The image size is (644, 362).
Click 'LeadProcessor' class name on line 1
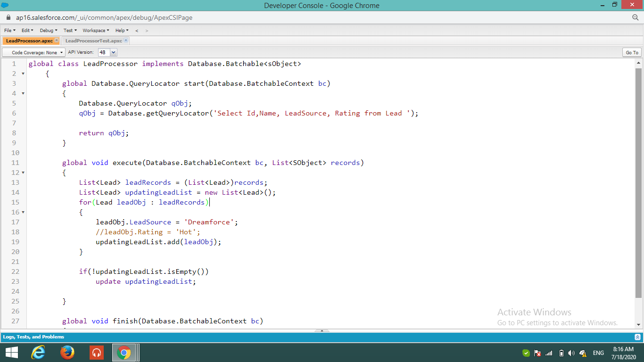110,64
